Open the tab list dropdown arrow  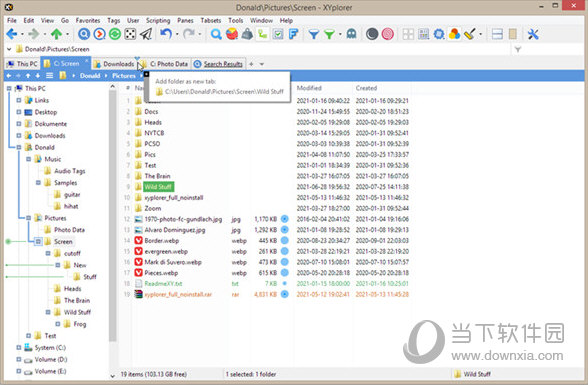[x=262, y=64]
